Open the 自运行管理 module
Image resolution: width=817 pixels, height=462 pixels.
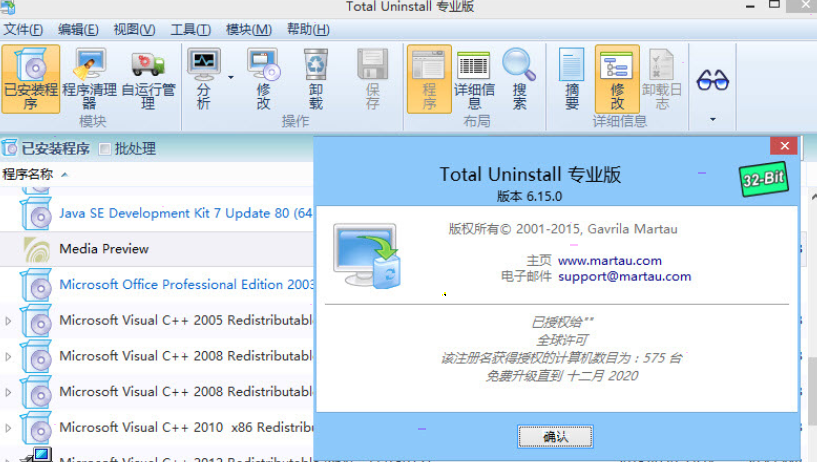click(x=148, y=79)
